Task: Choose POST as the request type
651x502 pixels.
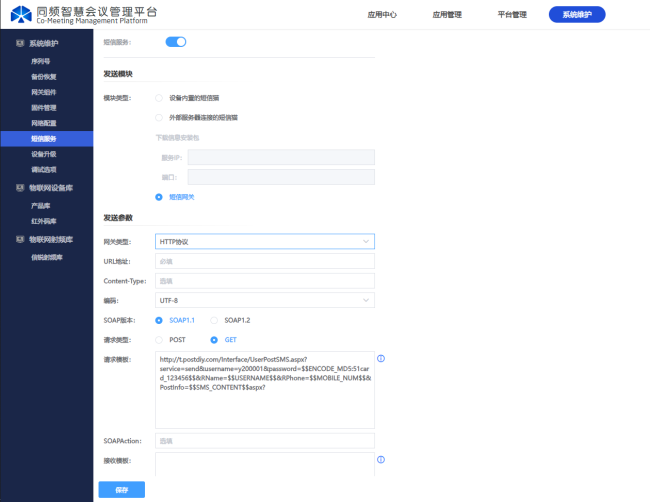Action: point(159,339)
